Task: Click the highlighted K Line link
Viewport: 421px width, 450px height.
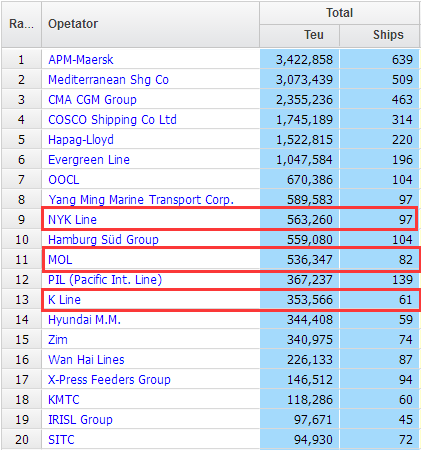Action: [x=64, y=300]
